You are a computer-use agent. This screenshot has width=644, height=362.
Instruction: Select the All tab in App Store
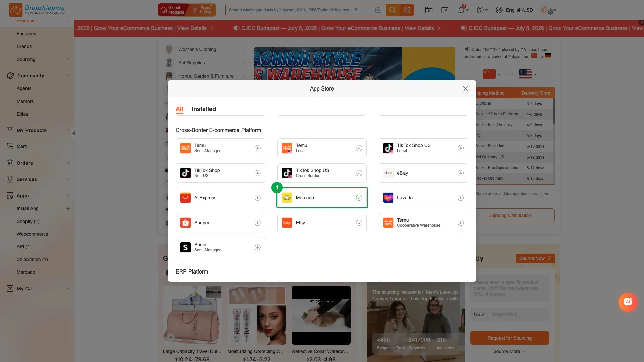pyautogui.click(x=179, y=109)
